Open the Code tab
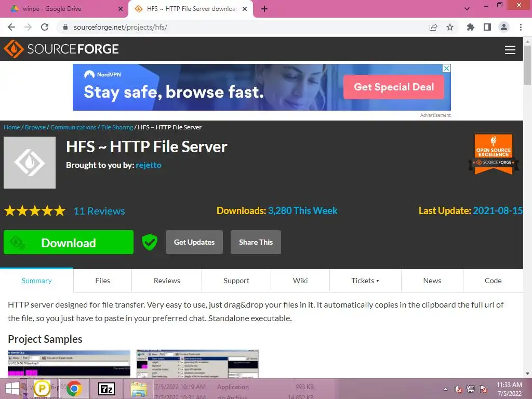532x399 pixels. click(x=493, y=281)
